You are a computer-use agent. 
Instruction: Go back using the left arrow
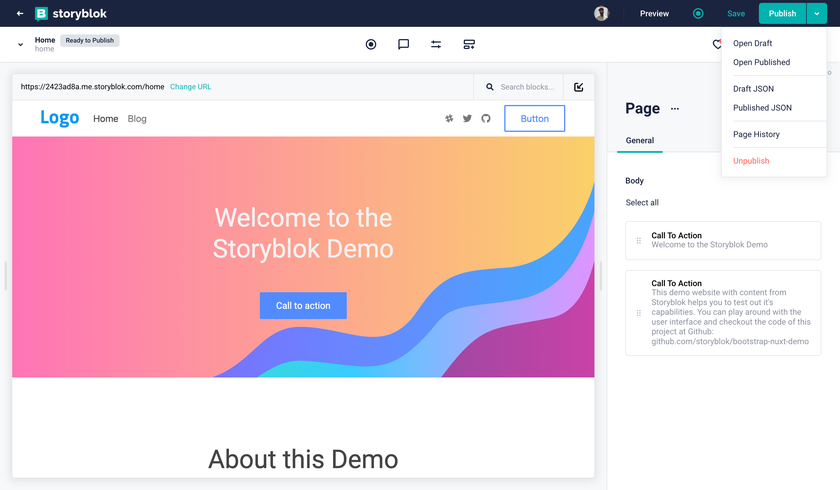click(20, 13)
